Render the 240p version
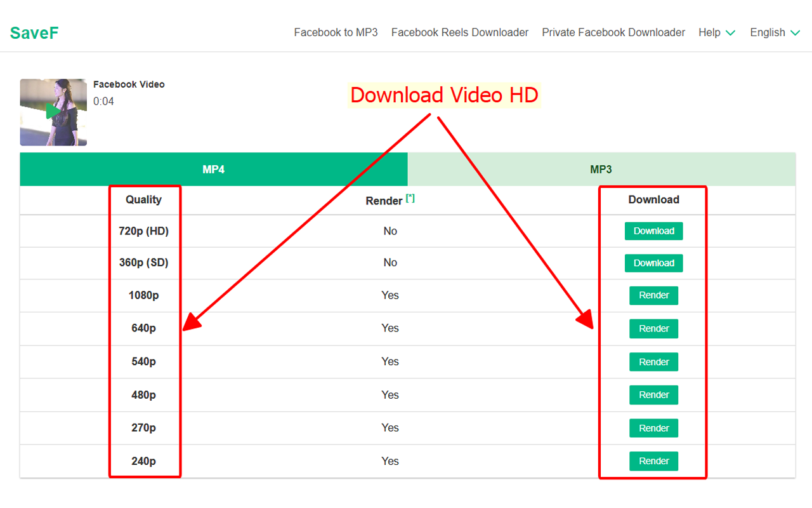 point(653,460)
